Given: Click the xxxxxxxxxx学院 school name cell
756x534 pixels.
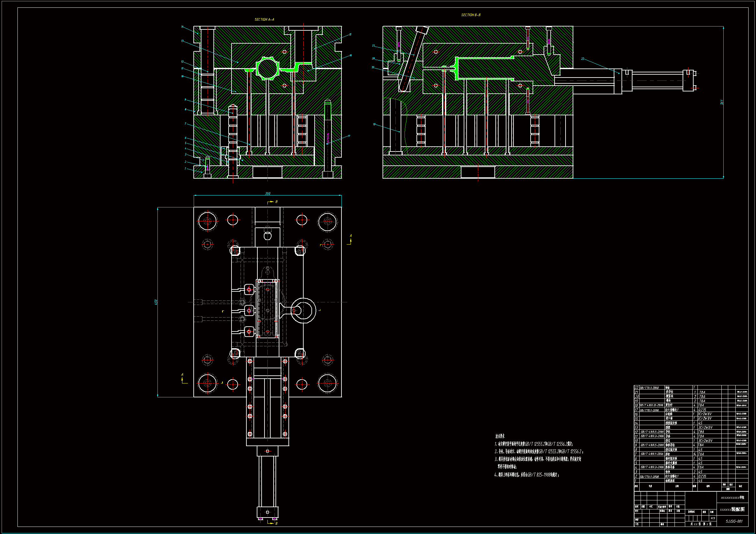Looking at the screenshot, I should tap(732, 497).
